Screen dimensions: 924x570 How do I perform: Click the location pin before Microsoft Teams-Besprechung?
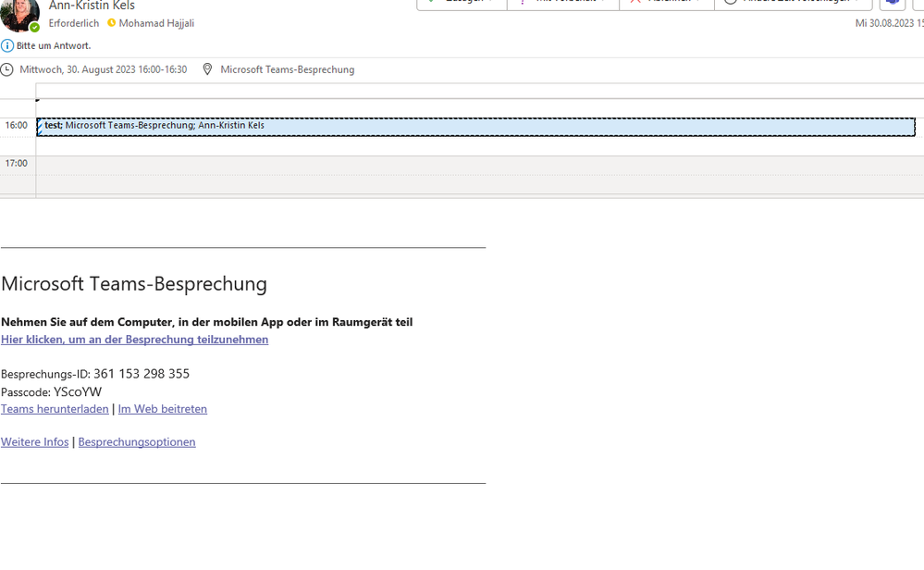pyautogui.click(x=207, y=68)
